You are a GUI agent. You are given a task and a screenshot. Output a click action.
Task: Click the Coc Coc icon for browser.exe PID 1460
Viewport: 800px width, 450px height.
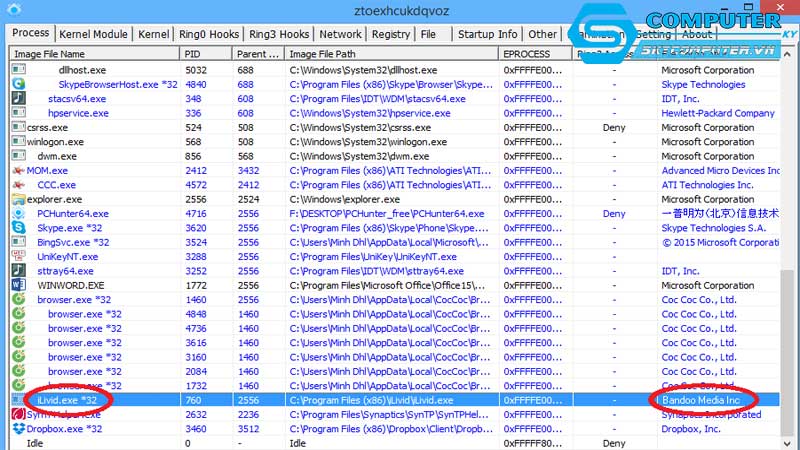[x=18, y=299]
